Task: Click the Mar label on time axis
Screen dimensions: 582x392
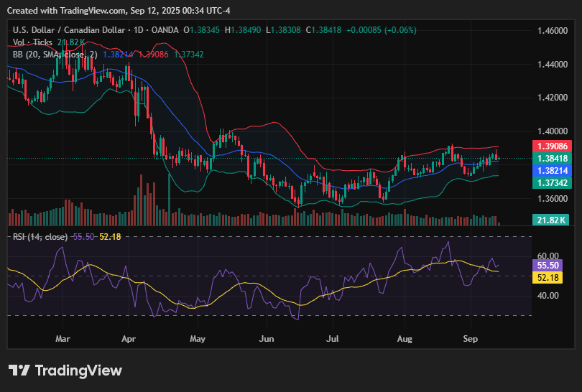Action: point(63,339)
